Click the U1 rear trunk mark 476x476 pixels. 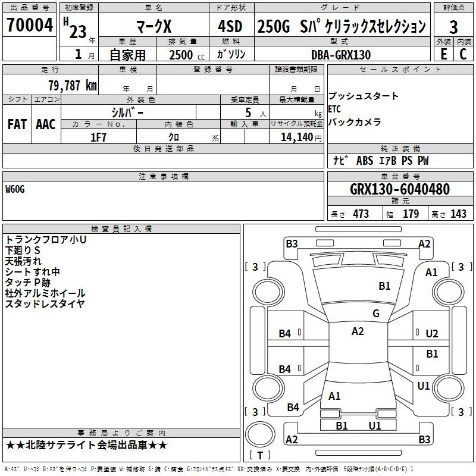pyautogui.click(x=375, y=425)
